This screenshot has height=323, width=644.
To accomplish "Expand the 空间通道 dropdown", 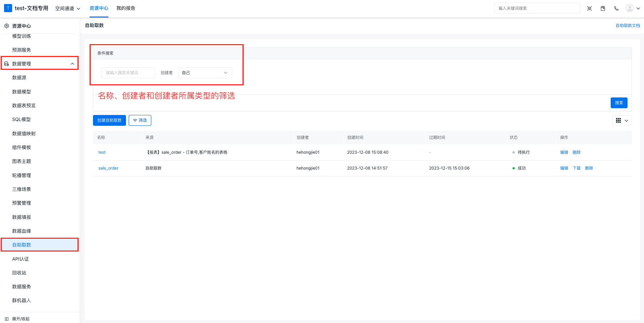I will click(68, 8).
